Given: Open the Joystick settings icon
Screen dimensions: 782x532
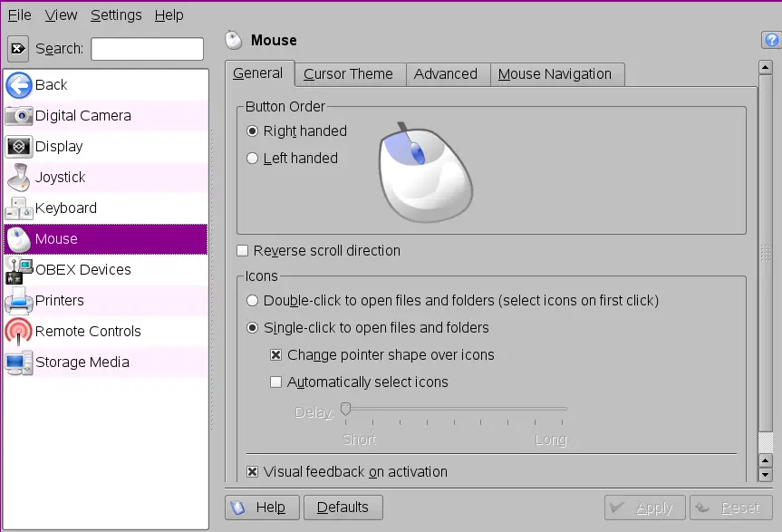Looking at the screenshot, I should coord(19,178).
